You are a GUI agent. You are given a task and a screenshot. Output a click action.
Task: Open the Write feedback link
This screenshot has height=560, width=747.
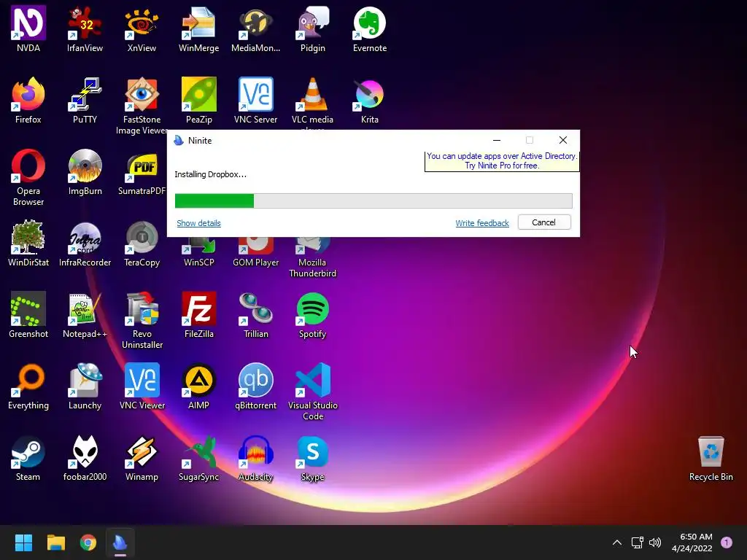(x=482, y=223)
